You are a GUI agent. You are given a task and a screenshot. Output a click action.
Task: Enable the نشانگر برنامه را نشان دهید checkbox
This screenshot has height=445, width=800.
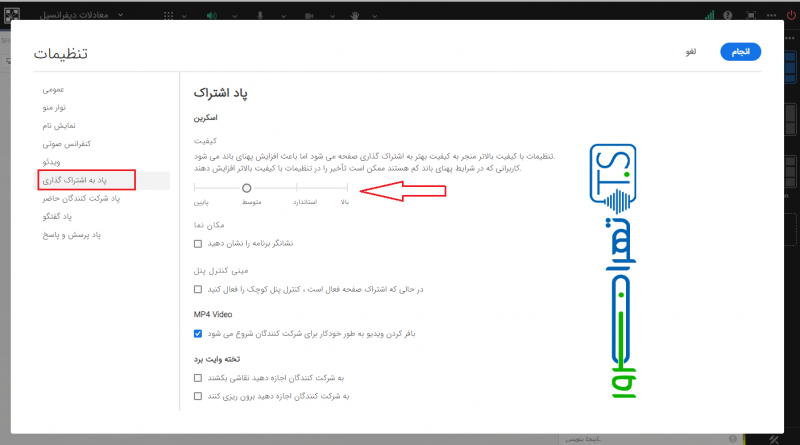click(198, 243)
